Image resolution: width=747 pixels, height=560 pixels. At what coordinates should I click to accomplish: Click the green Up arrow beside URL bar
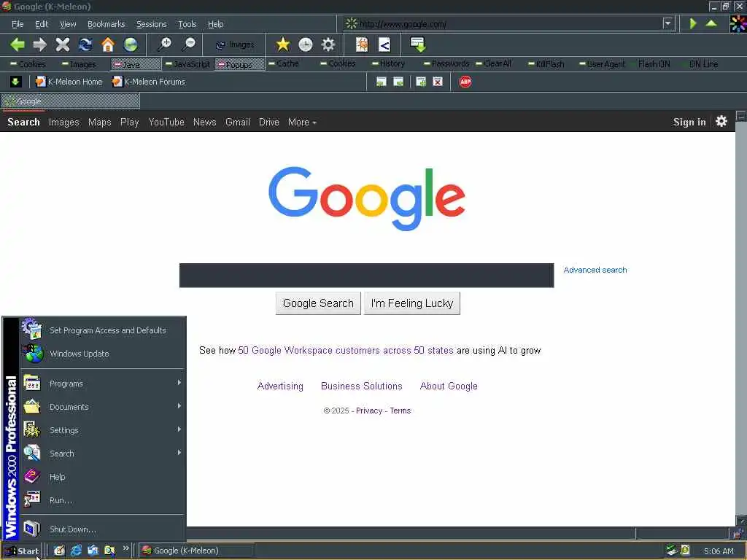point(711,23)
